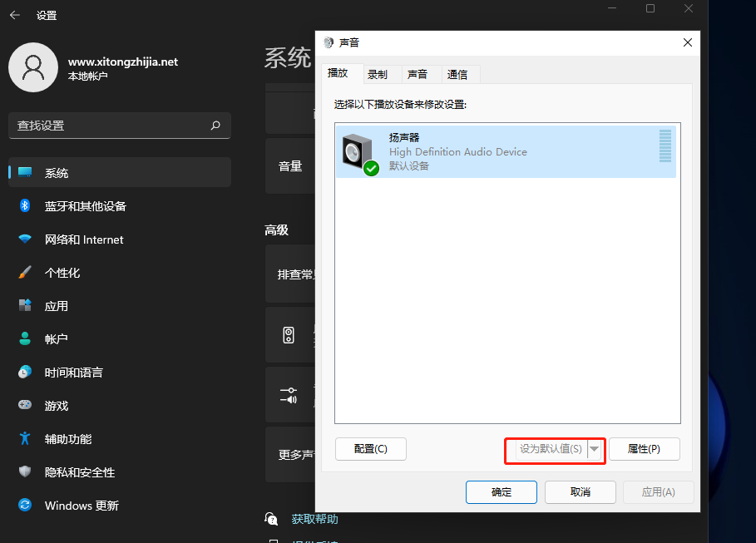This screenshot has width=756, height=543.
Task: Click the Bluetooth icon in the sidebar
Action: tap(25, 206)
